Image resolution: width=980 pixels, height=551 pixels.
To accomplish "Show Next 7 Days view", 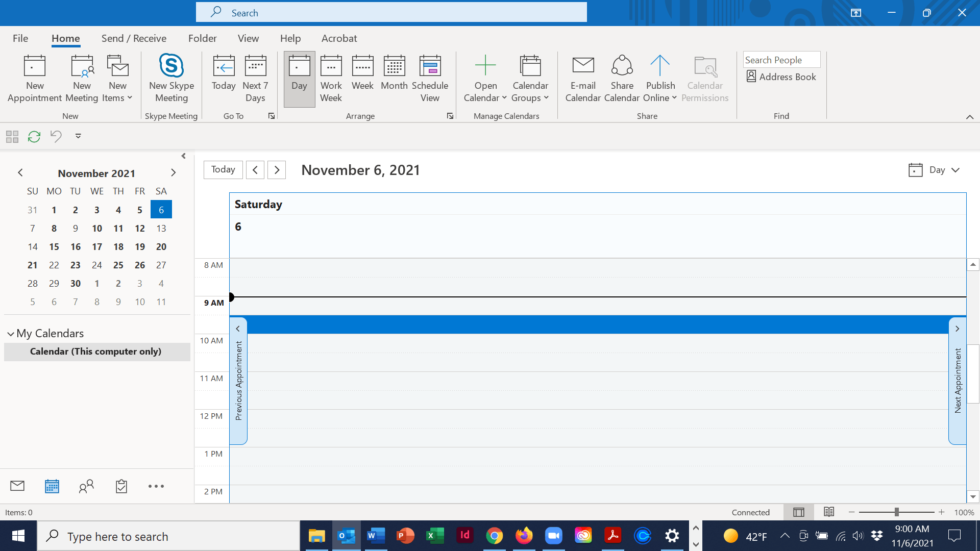I will point(255,79).
